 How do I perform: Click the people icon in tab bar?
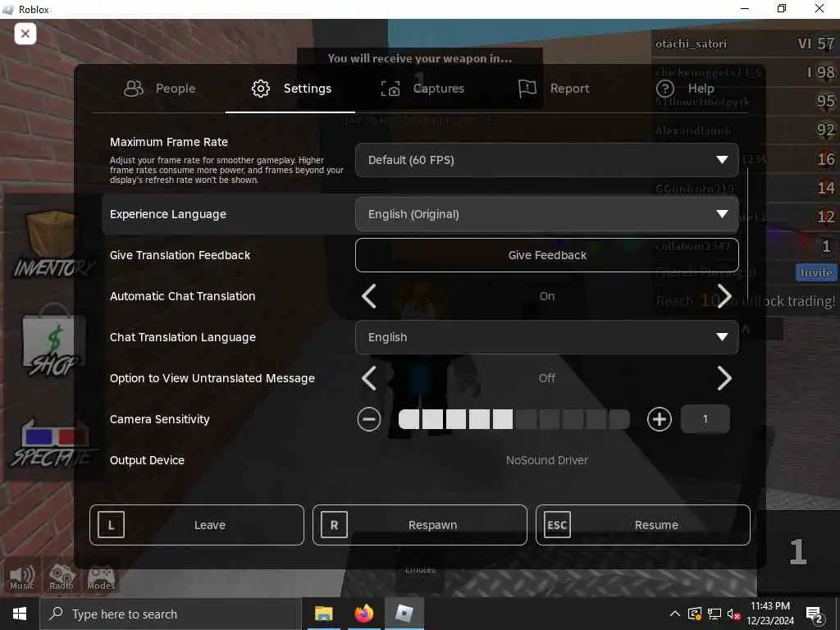134,89
